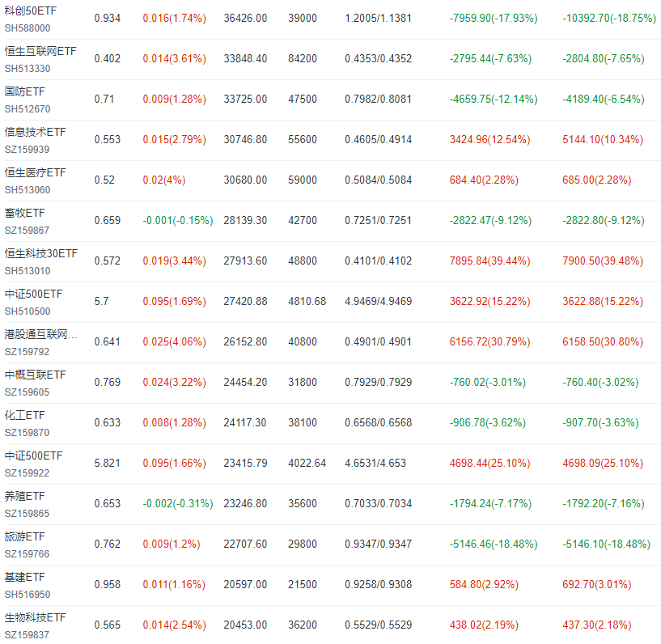Viewport: 661px width, 644px height.
Task: Select the profit 438.02(2.19%)
Action: point(484,625)
